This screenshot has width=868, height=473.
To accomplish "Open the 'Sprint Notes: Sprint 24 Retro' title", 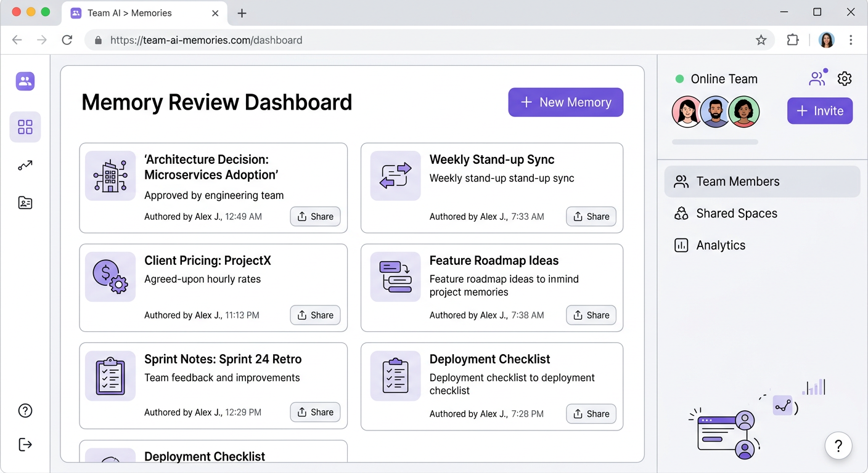I will [x=223, y=359].
